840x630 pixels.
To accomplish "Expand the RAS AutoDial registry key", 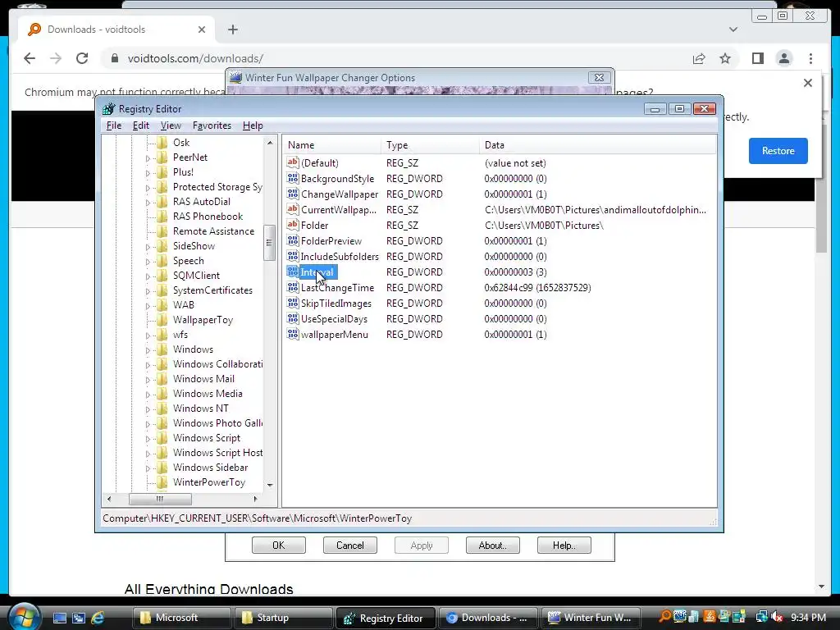I will tap(148, 202).
